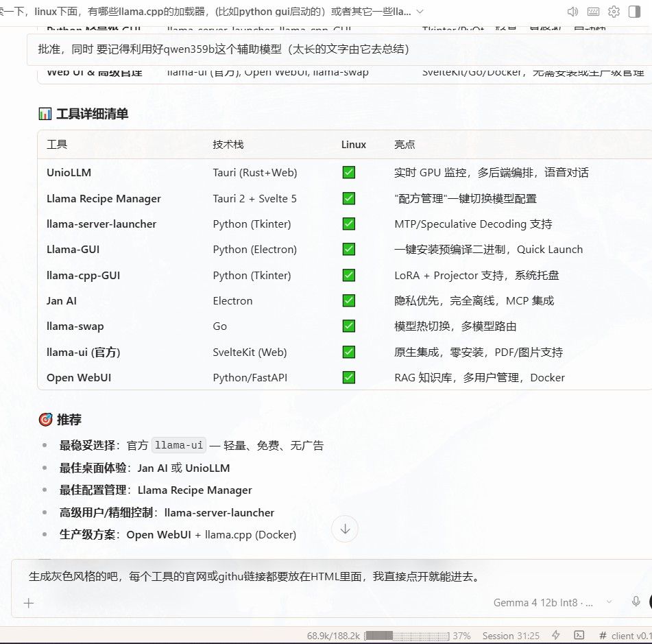Click the Linux checkmark for Llama Recipe Manager

pos(349,198)
